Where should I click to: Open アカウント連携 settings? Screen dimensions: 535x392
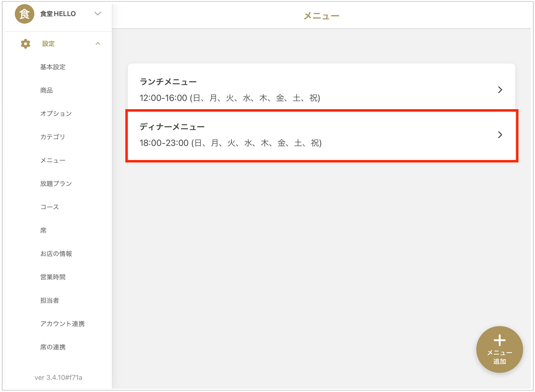62,324
